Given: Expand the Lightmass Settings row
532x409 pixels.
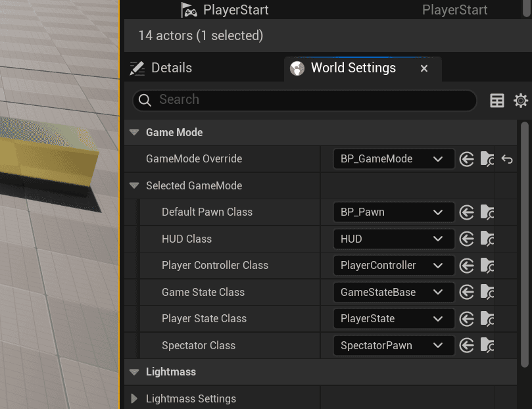Looking at the screenshot, I should click(x=134, y=398).
